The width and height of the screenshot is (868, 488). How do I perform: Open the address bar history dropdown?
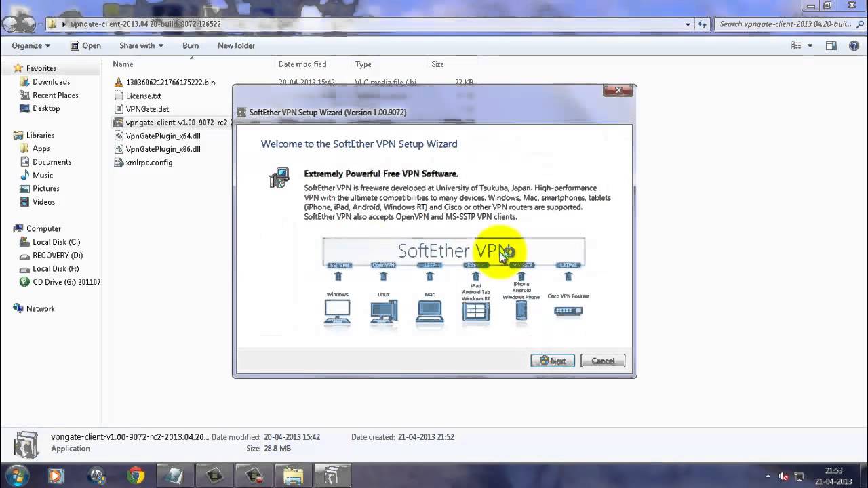click(689, 24)
